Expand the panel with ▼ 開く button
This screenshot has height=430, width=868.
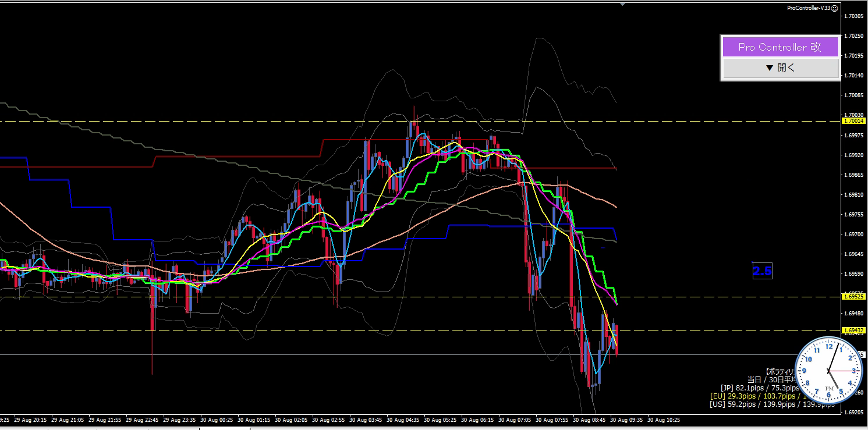[780, 67]
